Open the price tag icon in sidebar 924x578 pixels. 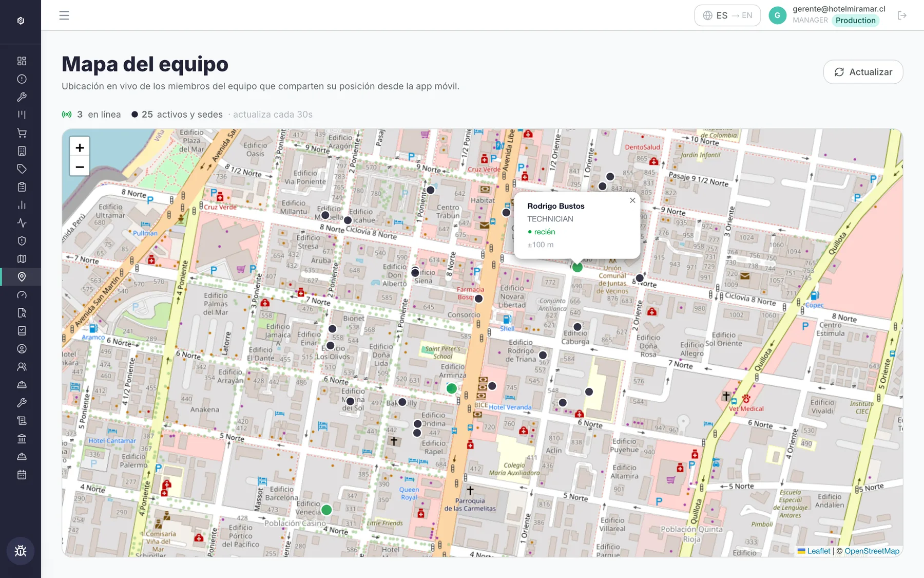[x=22, y=169]
